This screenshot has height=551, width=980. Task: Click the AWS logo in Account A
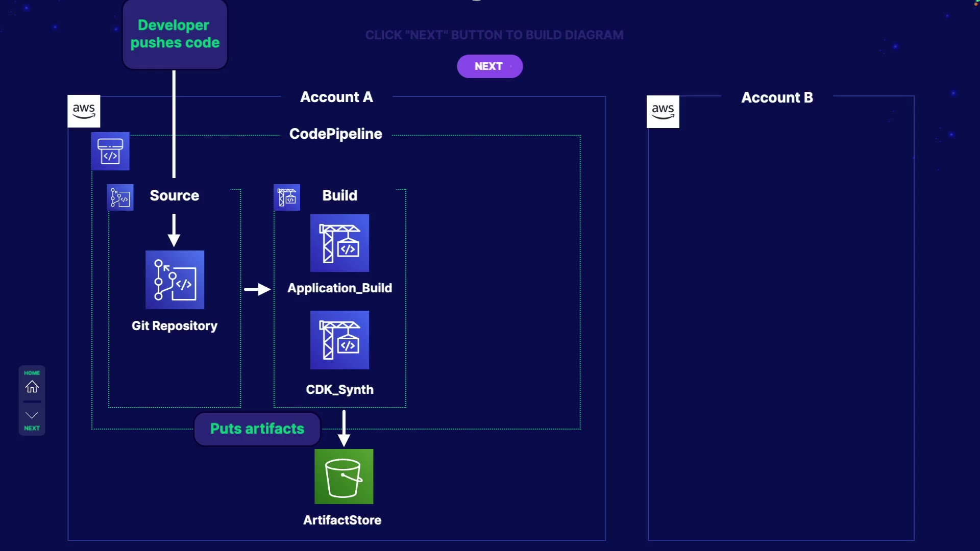[84, 111]
